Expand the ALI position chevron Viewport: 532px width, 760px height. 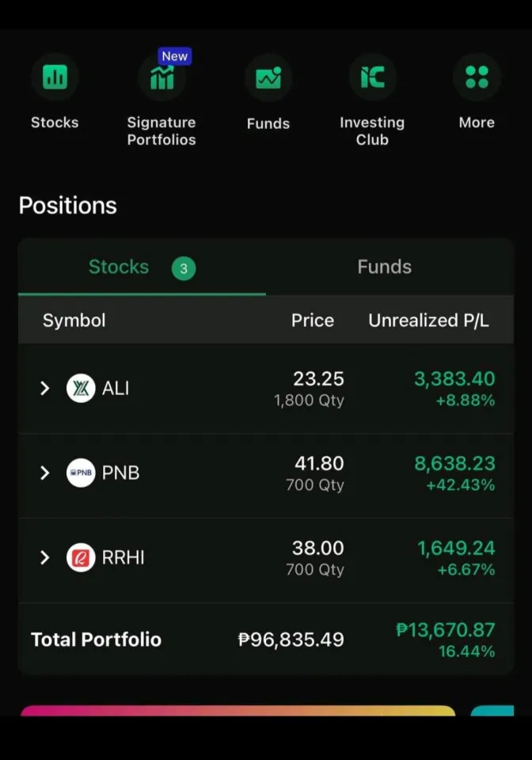[45, 388]
